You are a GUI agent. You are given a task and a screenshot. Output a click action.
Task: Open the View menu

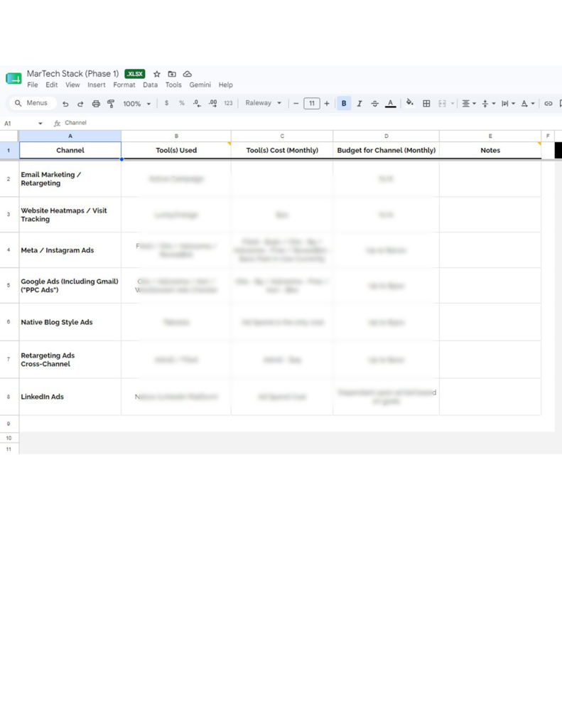(72, 85)
